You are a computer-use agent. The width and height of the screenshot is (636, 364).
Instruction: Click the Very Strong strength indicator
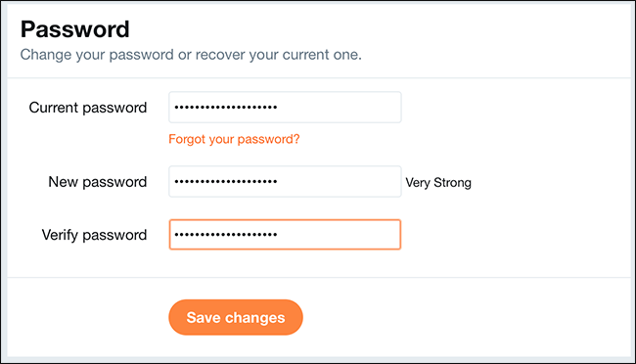coord(438,183)
